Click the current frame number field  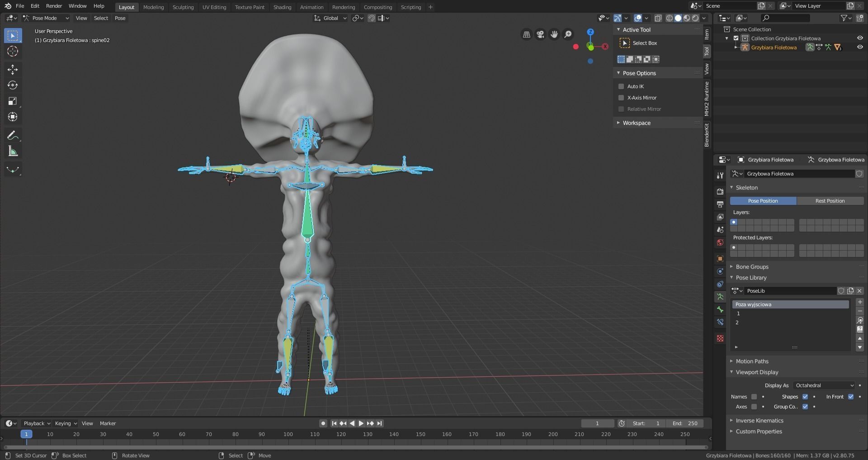pos(597,423)
